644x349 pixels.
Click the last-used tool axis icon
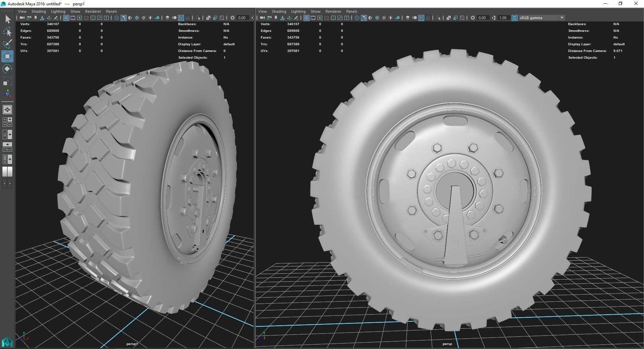(x=7, y=94)
